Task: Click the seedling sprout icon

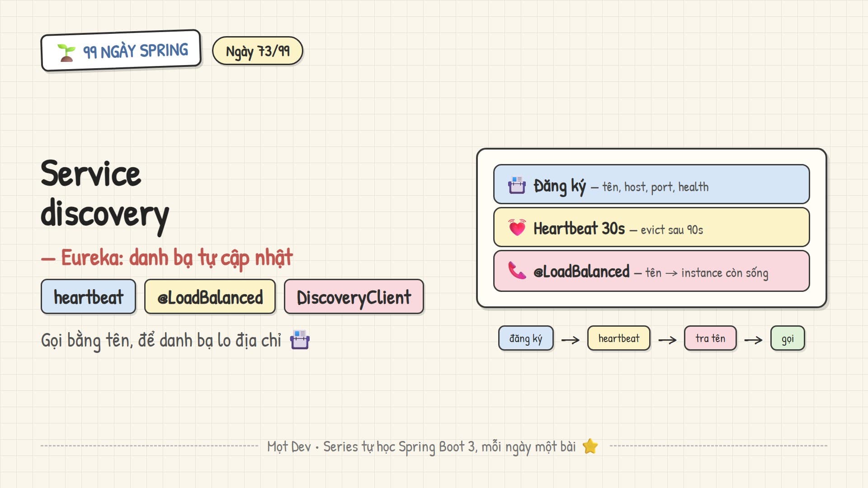Action: pos(66,53)
